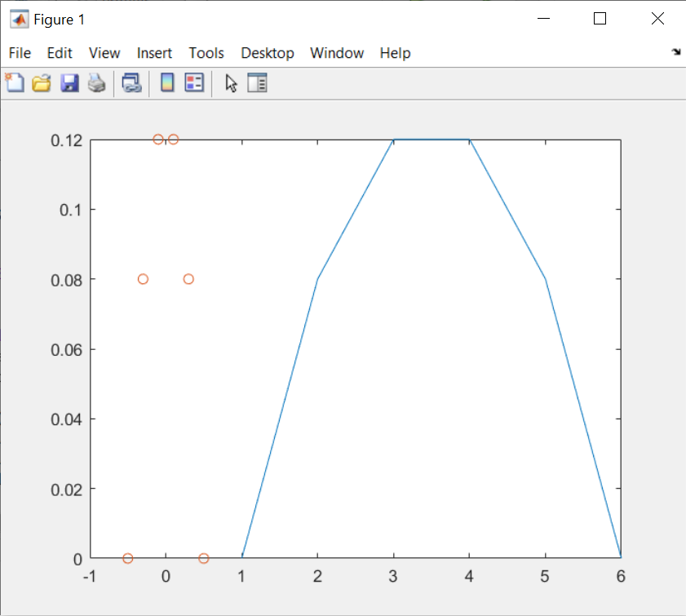Print the figure

click(97, 82)
